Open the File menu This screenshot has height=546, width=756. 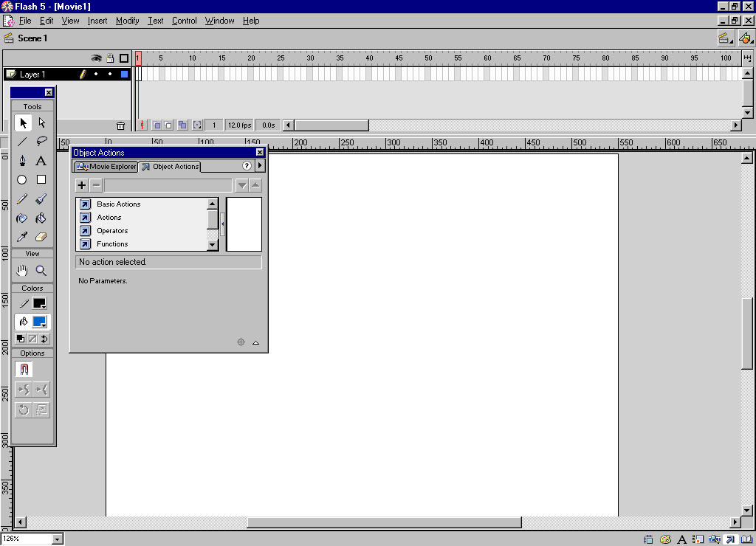click(25, 21)
